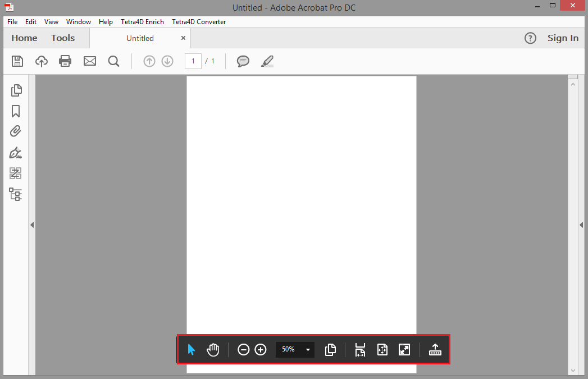The height and width of the screenshot is (379, 588).
Task: Switch to the Home tab
Action: [x=24, y=38]
